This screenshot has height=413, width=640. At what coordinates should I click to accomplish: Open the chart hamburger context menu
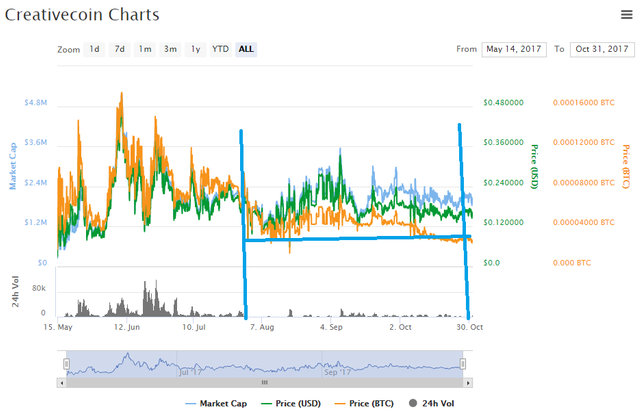(x=627, y=15)
